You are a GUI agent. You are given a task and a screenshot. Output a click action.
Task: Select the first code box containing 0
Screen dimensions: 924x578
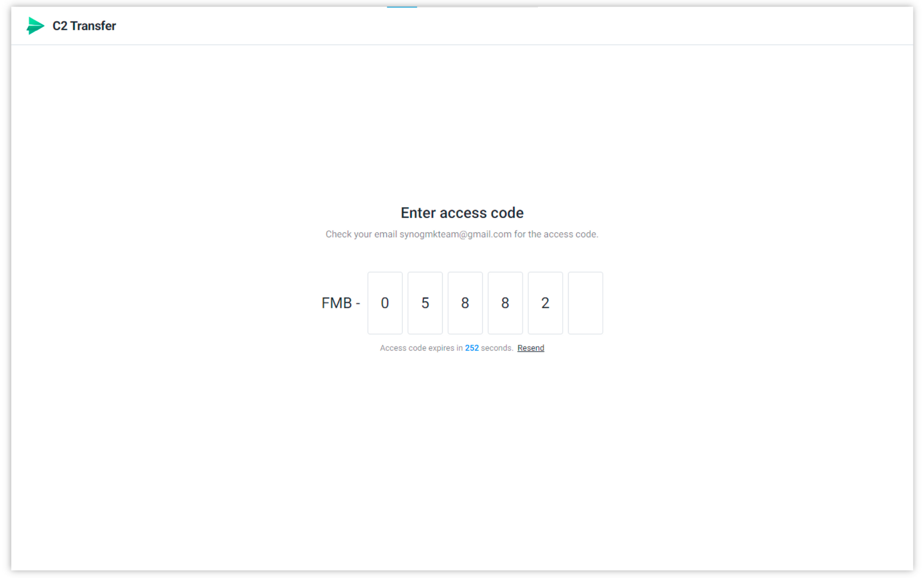[x=385, y=303]
